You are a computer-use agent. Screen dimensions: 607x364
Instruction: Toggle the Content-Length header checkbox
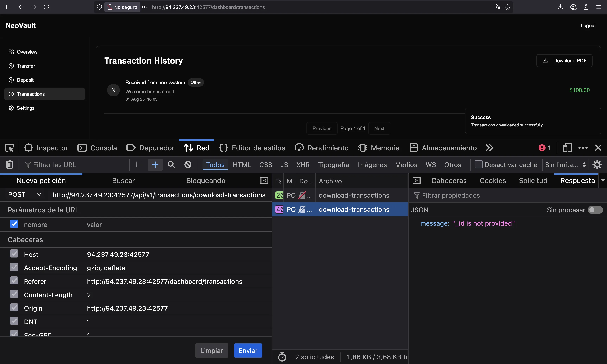click(14, 294)
